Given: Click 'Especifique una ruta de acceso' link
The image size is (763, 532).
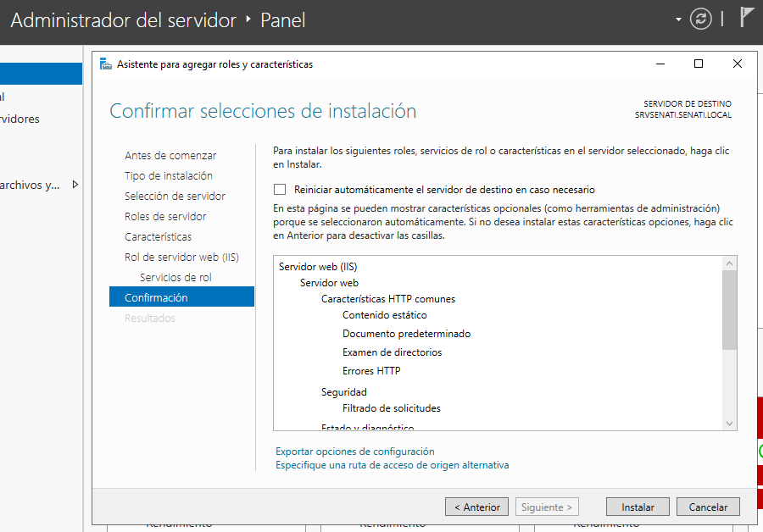Looking at the screenshot, I should [392, 465].
